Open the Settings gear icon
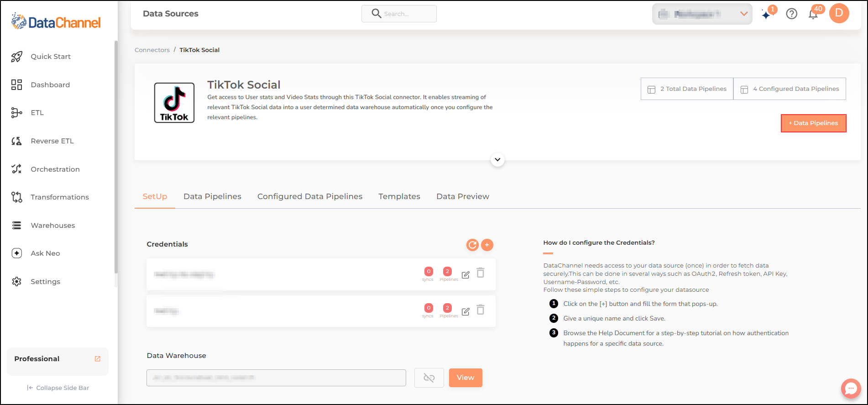The height and width of the screenshot is (405, 868). [17, 282]
